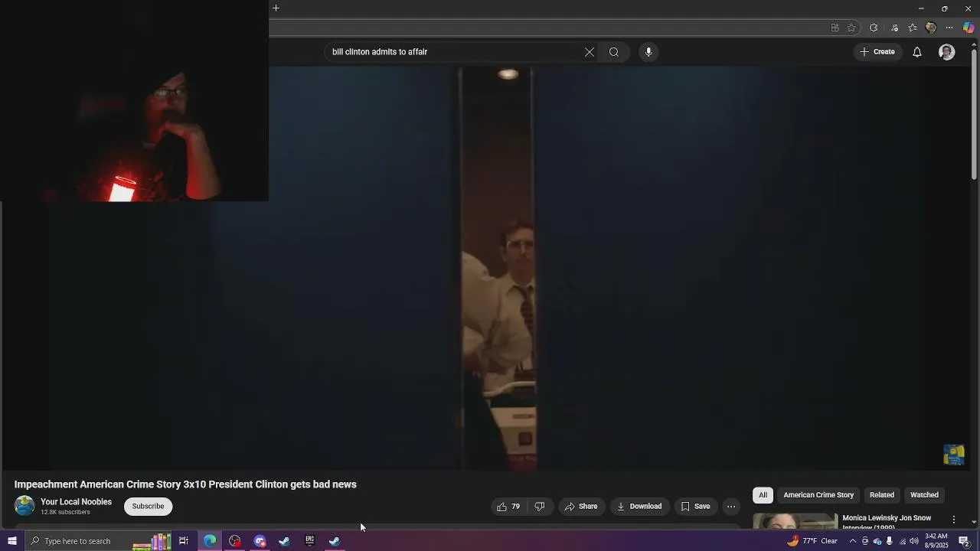This screenshot has height=551, width=980.
Task: Open Your Local Noobies channel name
Action: 76,502
